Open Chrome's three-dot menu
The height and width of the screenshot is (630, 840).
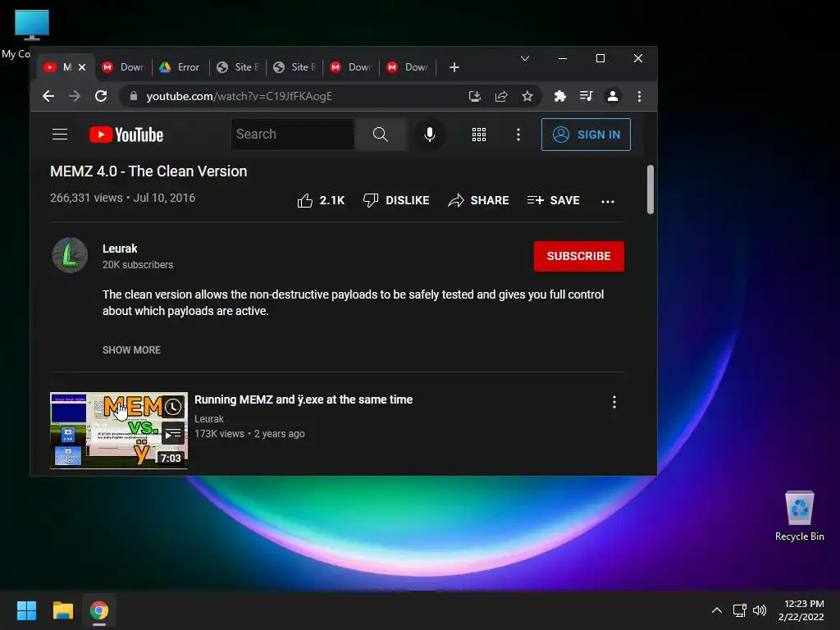click(639, 97)
